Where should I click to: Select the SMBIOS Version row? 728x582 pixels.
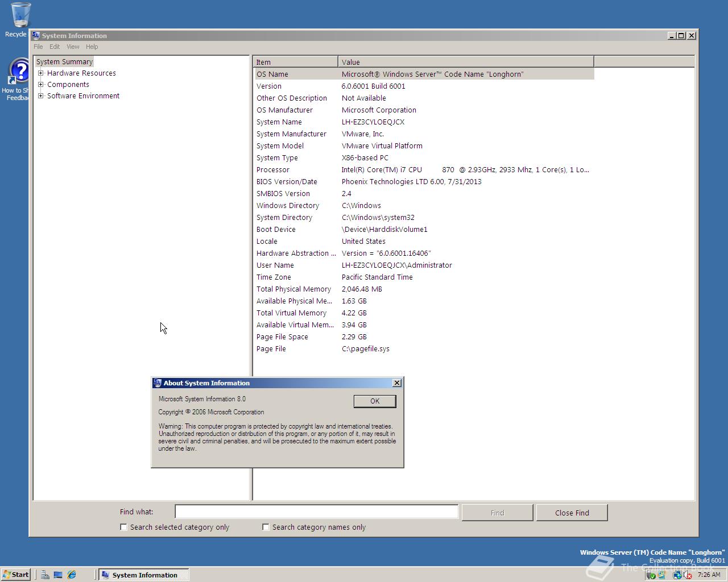[x=424, y=193]
